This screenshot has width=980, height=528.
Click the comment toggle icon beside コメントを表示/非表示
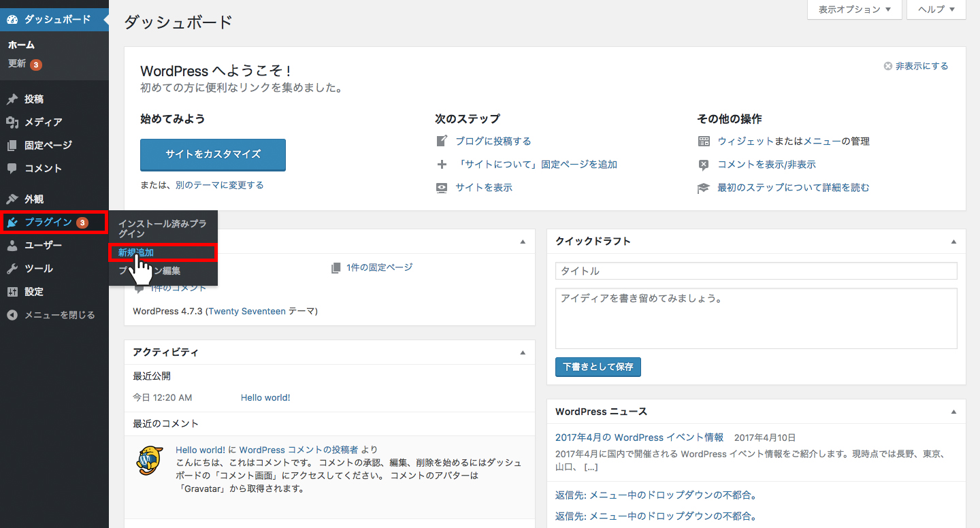(704, 165)
